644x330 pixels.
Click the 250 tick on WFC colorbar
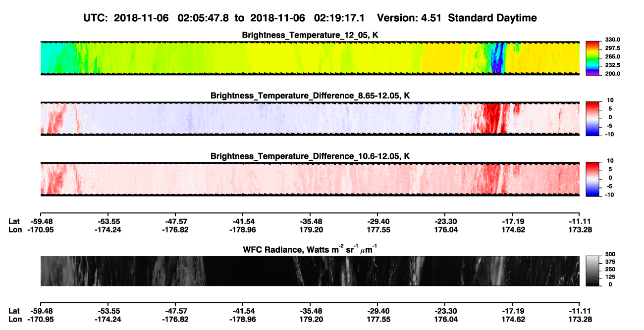point(609,270)
